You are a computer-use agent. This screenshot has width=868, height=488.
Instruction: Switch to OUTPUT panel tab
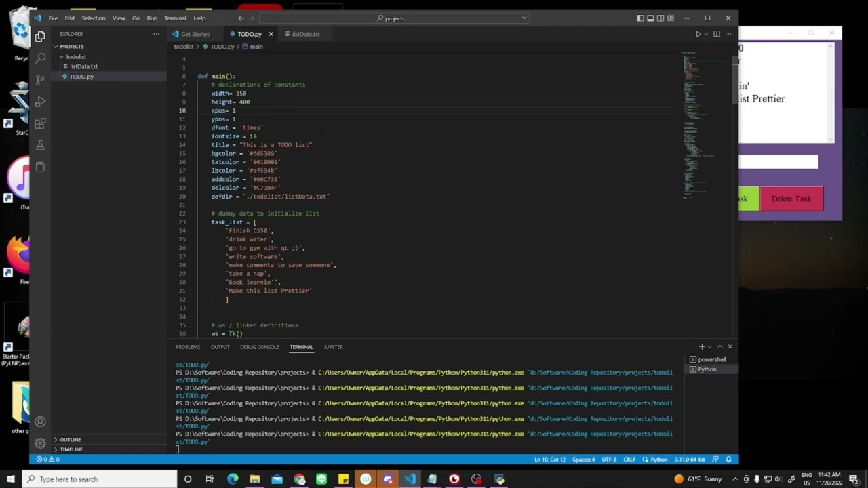click(220, 347)
